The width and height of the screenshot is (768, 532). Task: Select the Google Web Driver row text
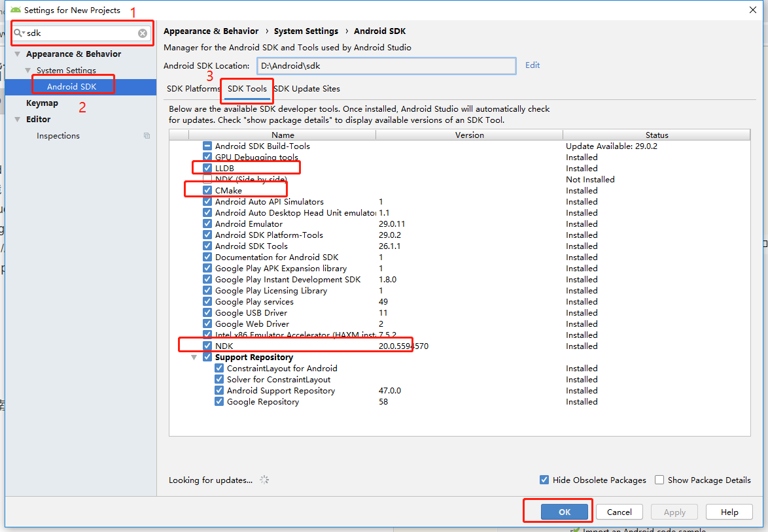(x=253, y=324)
